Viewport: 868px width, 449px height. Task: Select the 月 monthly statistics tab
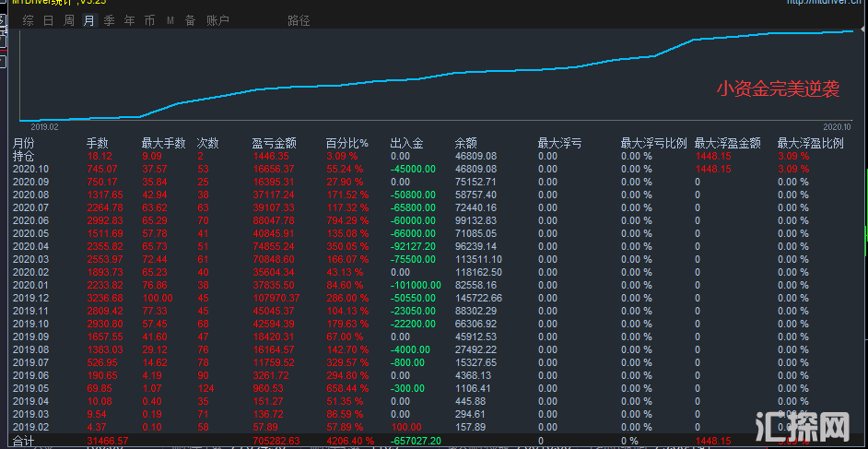89,20
